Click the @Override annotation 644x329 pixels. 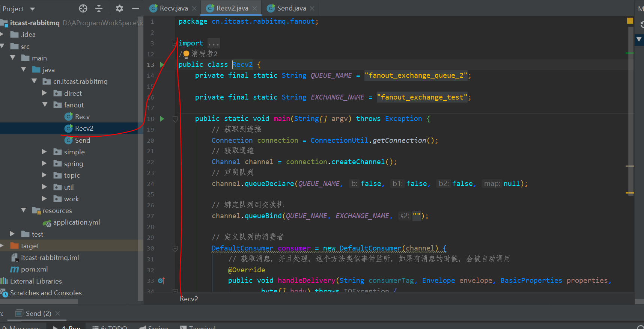247,270
